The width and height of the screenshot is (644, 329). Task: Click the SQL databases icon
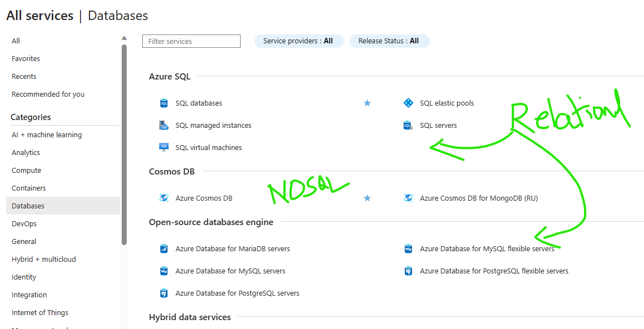click(164, 103)
